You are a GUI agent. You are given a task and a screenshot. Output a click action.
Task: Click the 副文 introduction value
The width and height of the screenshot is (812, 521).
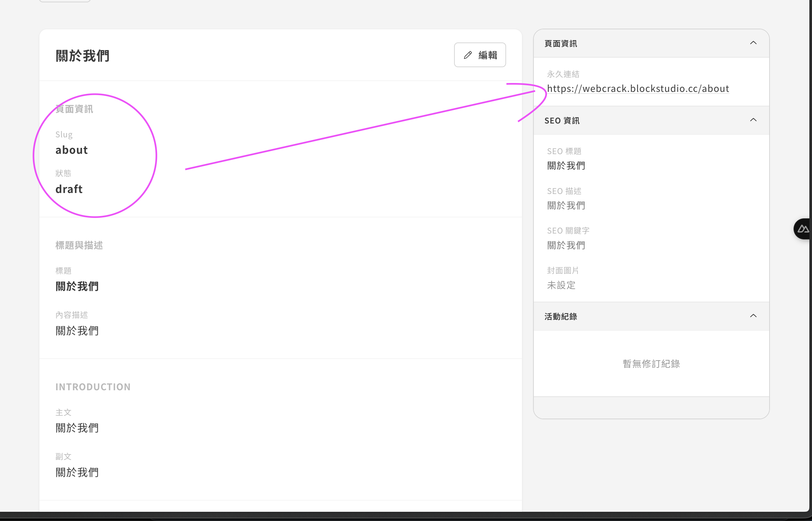click(x=77, y=472)
